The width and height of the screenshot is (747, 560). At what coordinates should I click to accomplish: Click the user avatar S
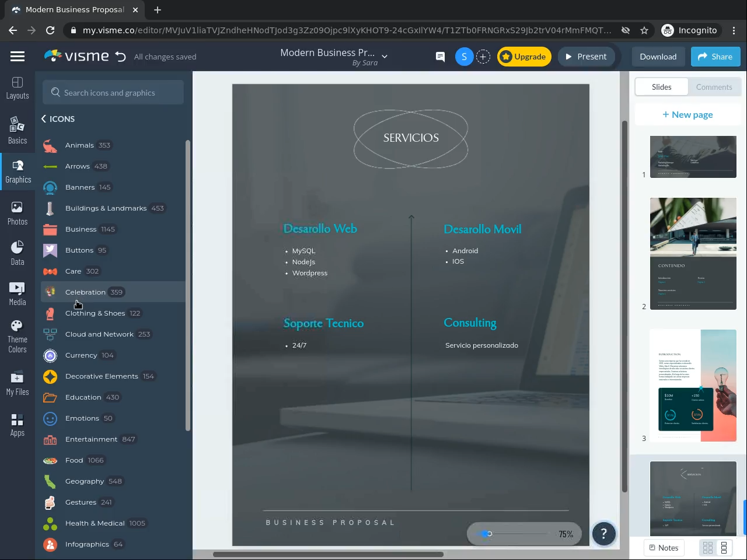point(464,57)
